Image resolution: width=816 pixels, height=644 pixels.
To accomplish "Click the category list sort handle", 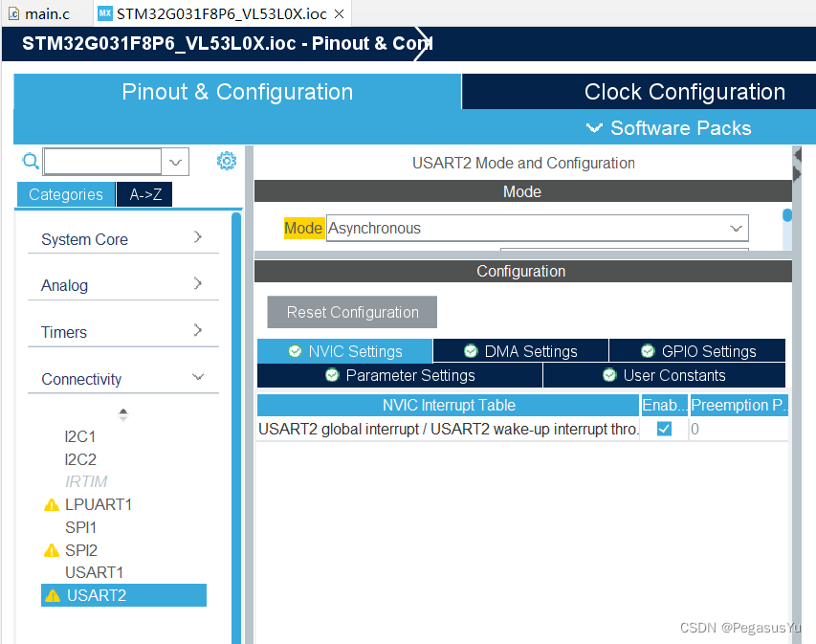I will 123,415.
